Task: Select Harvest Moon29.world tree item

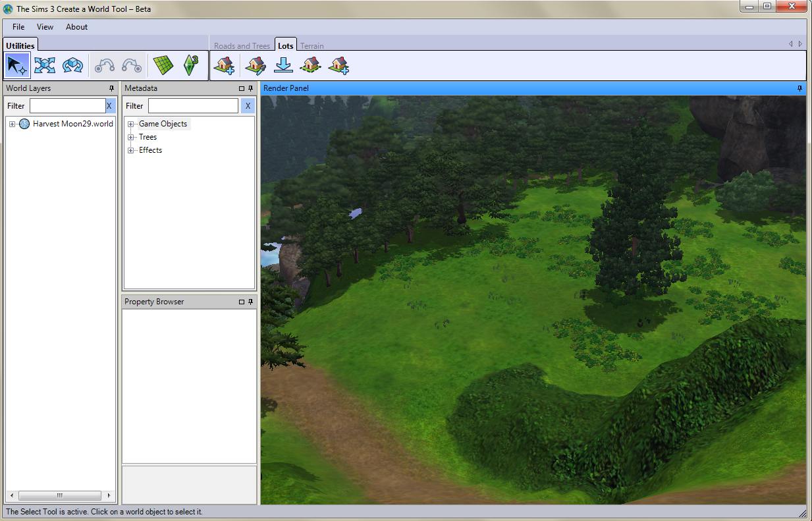Action: (73, 124)
